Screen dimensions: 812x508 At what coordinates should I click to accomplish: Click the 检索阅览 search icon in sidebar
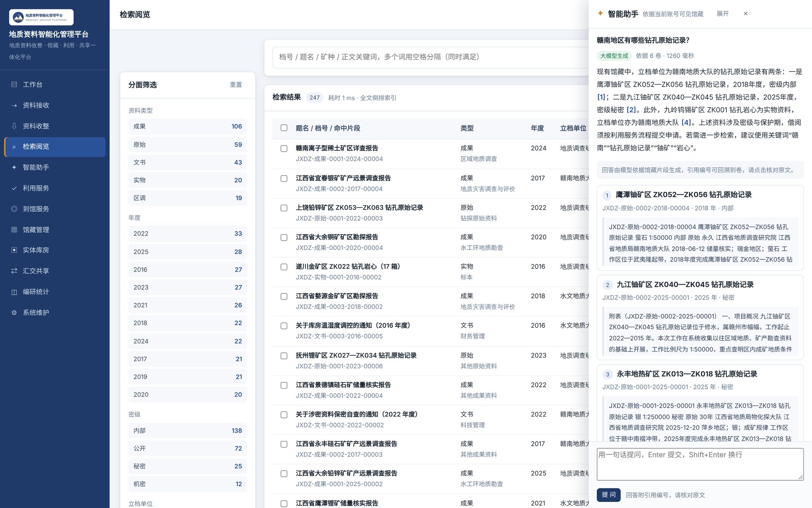click(14, 147)
